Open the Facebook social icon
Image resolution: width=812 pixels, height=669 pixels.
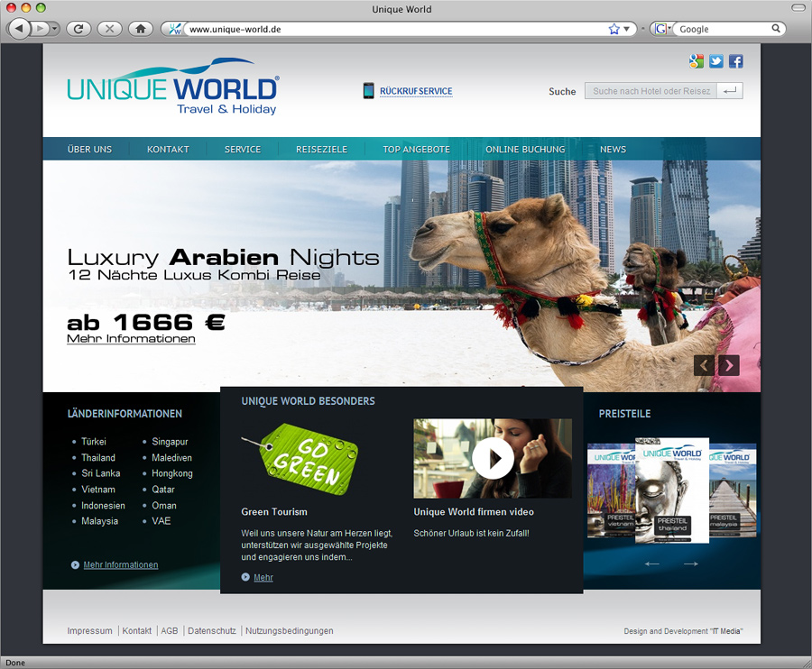[736, 61]
